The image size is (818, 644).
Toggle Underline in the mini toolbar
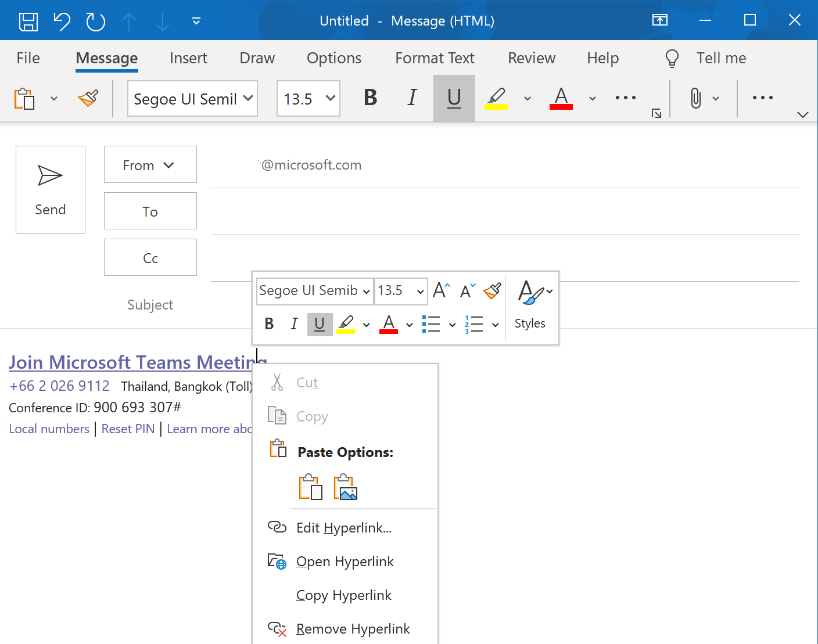(x=320, y=324)
